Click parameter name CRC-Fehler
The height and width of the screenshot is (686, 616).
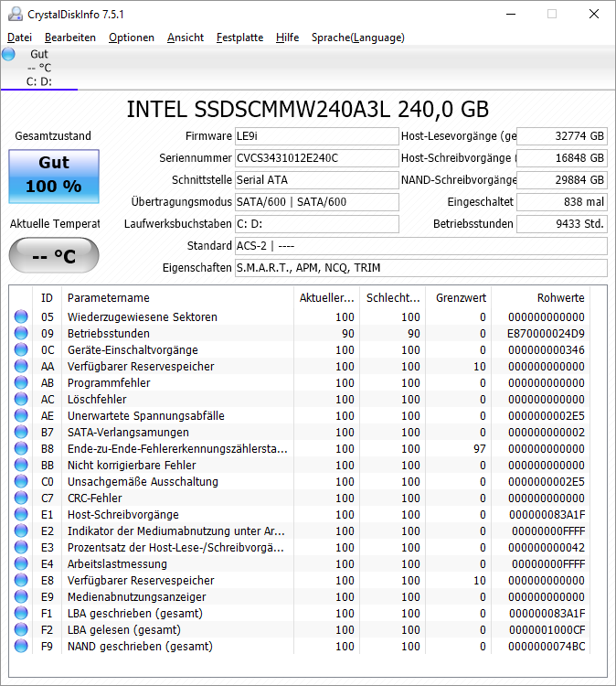point(95,498)
